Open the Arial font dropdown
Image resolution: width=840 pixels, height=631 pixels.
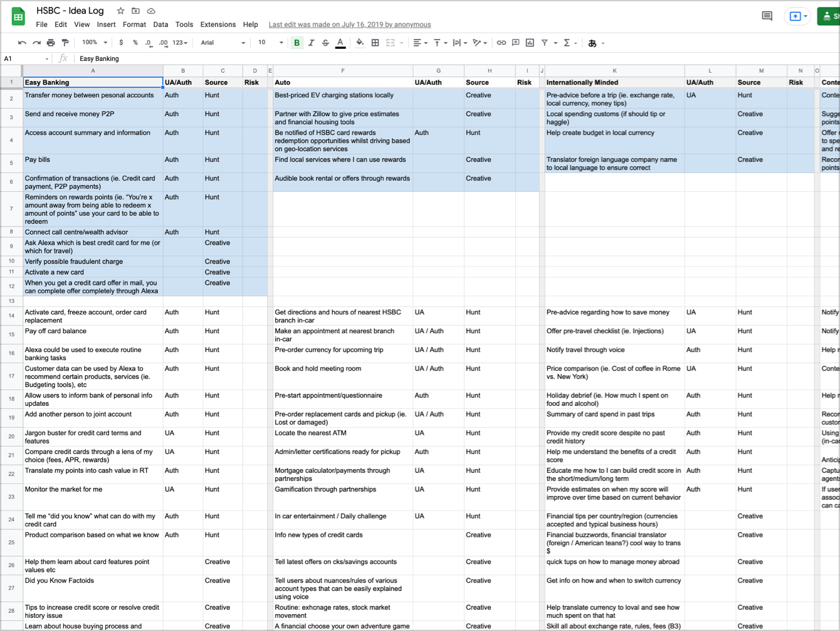(x=223, y=43)
